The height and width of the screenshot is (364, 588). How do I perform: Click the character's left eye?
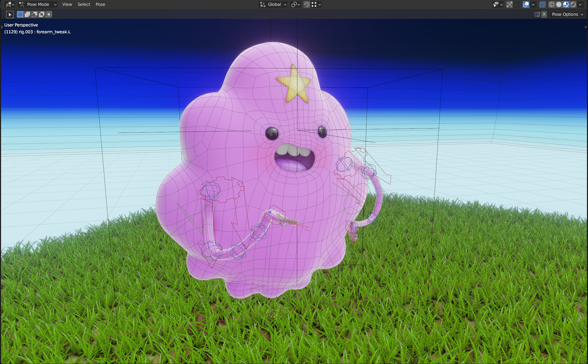tap(322, 132)
